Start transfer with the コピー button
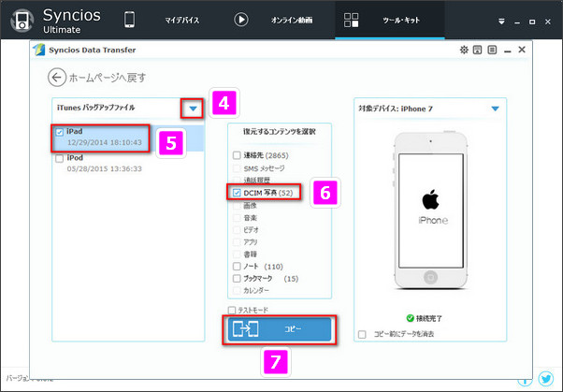Viewport: 563px width, 392px height. click(x=280, y=329)
